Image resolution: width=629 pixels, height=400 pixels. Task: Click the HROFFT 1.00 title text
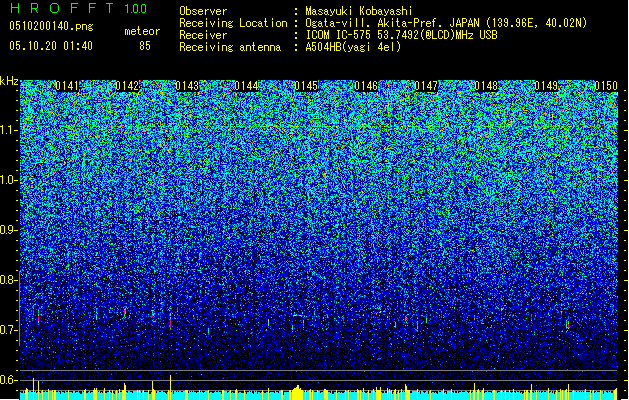coord(79,8)
